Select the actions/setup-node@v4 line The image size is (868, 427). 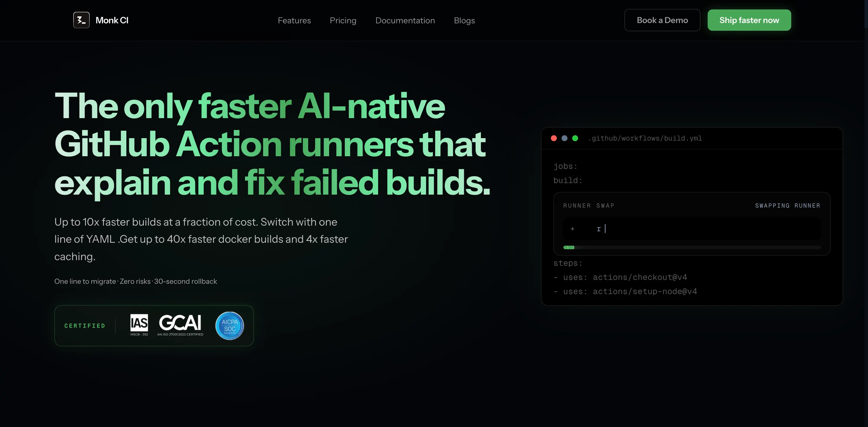pyautogui.click(x=625, y=291)
